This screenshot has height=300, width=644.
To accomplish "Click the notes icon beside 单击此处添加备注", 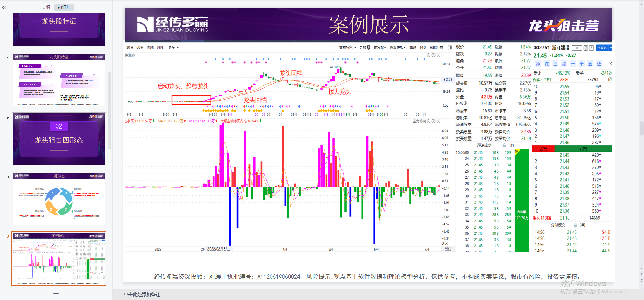I will (x=118, y=295).
